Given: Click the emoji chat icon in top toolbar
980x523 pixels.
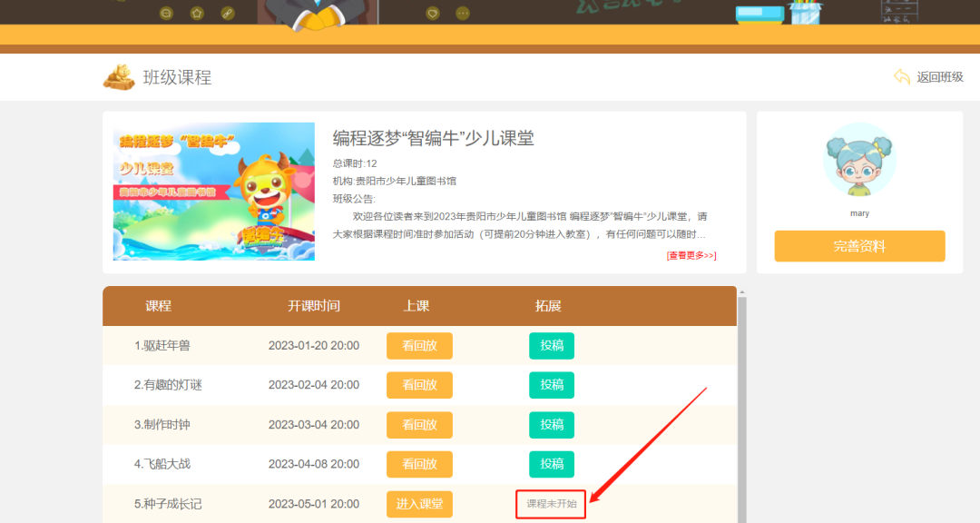Looking at the screenshot, I should [x=166, y=13].
